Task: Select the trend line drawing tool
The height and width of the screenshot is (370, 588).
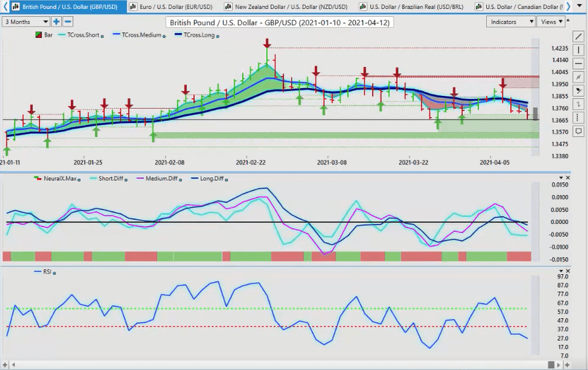Action: [578, 36]
